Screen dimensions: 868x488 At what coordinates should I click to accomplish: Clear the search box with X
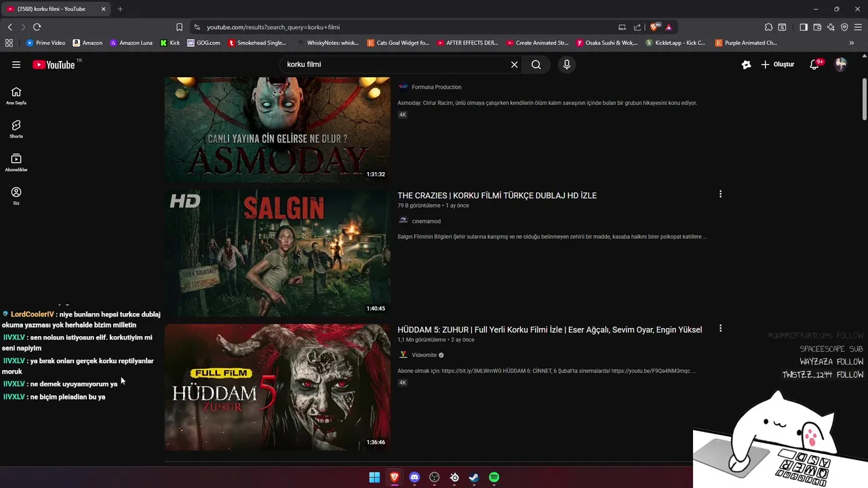point(514,64)
